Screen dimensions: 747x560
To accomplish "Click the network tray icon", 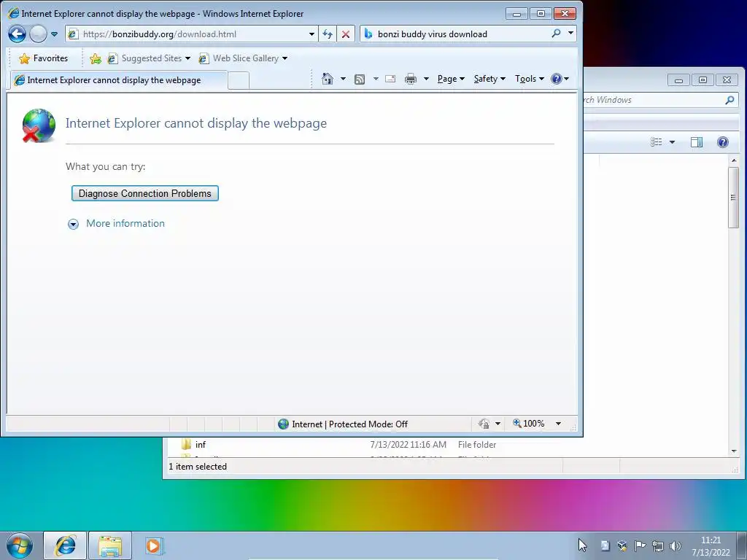I will pos(658,545).
